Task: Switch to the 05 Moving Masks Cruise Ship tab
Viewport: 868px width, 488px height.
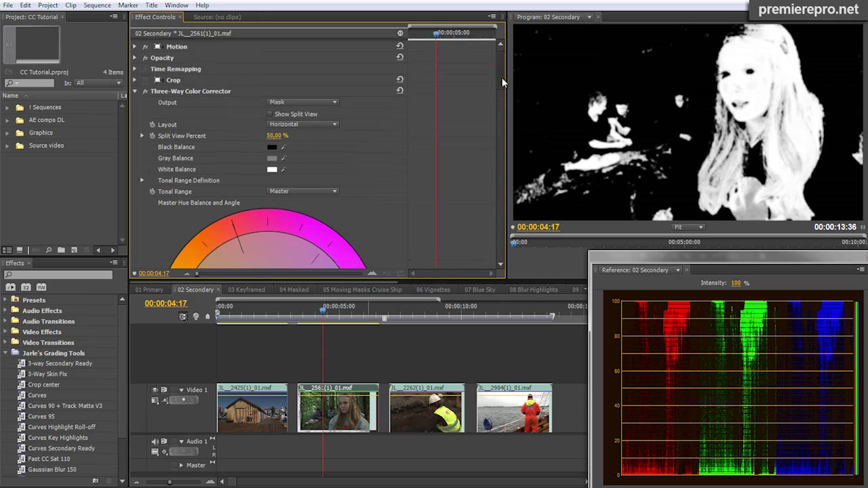Action: (362, 289)
